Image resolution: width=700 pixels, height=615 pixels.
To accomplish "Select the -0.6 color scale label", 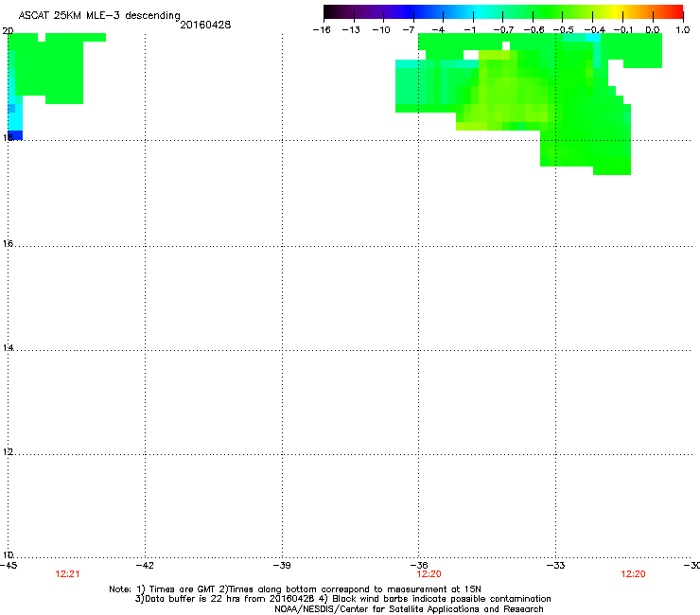I will [534, 30].
